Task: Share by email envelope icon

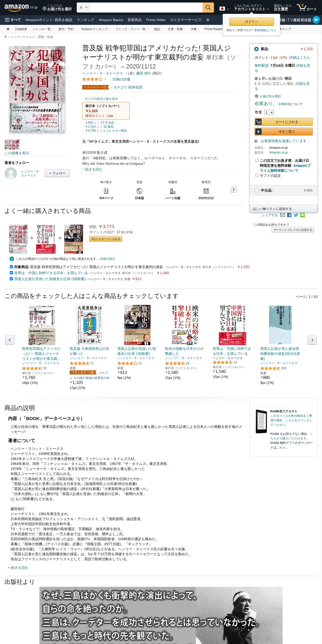Action: point(282,215)
